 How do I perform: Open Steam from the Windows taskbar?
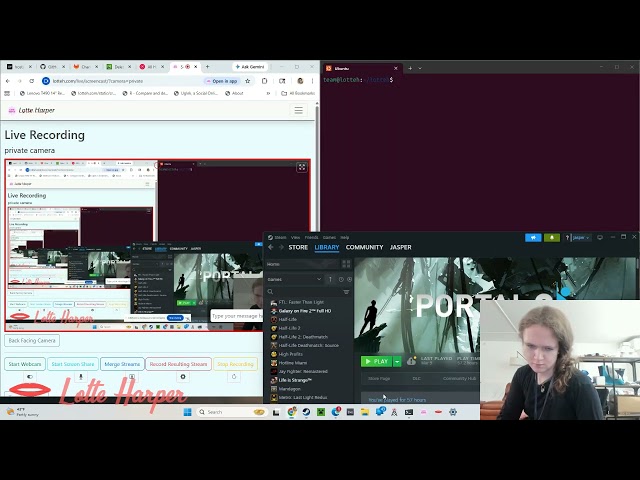(306, 412)
